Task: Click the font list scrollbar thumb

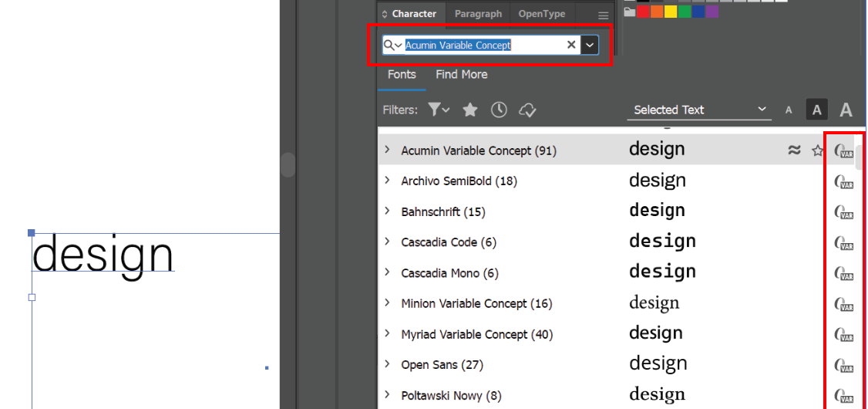Action: click(x=861, y=158)
